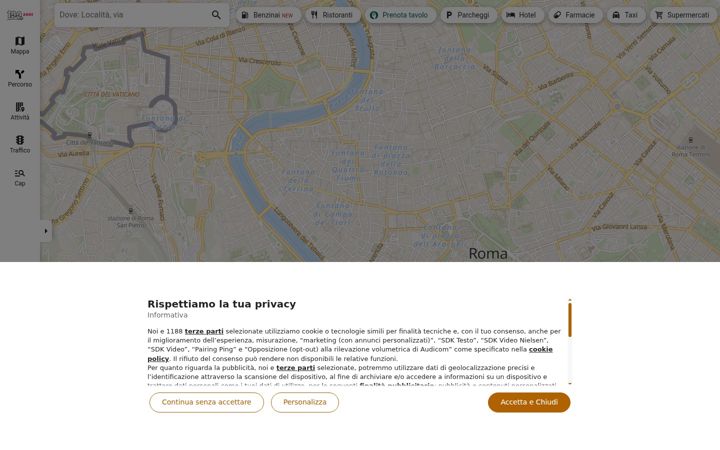Viewport: 720px width, 450px height.
Task: Expand the collapsed side panel arrow
Action: pos(46,231)
